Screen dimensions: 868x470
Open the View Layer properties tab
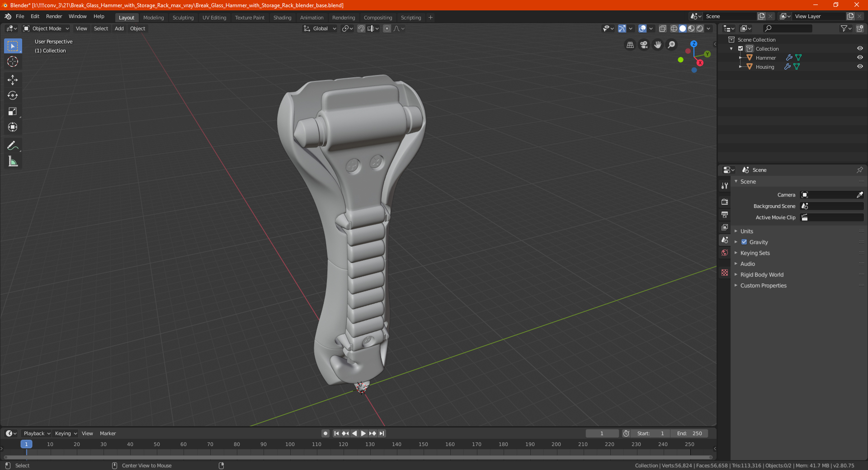(725, 227)
